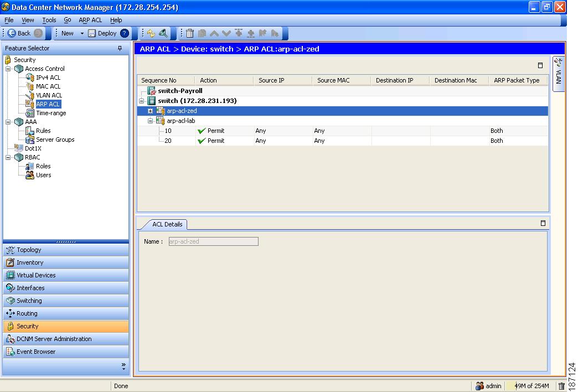Viewport: 578px width, 392px height.
Task: Activate the Filter toolbar icon
Action: (162, 33)
